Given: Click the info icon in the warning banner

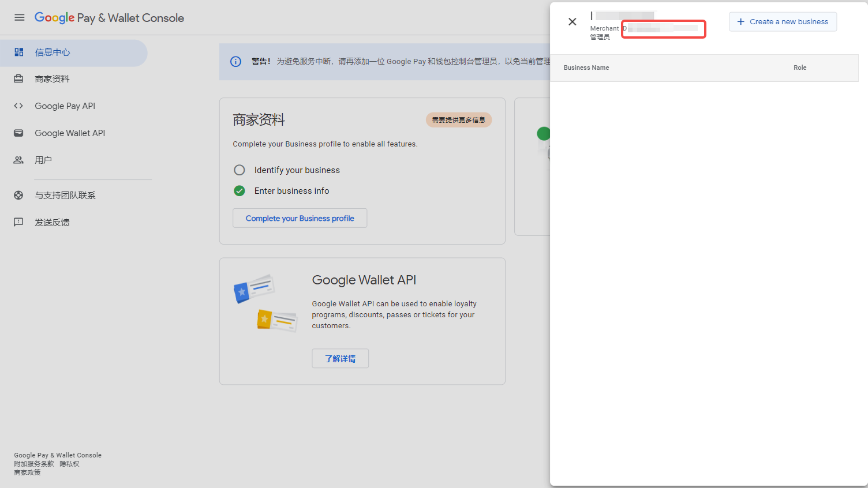Looking at the screenshot, I should tap(236, 62).
